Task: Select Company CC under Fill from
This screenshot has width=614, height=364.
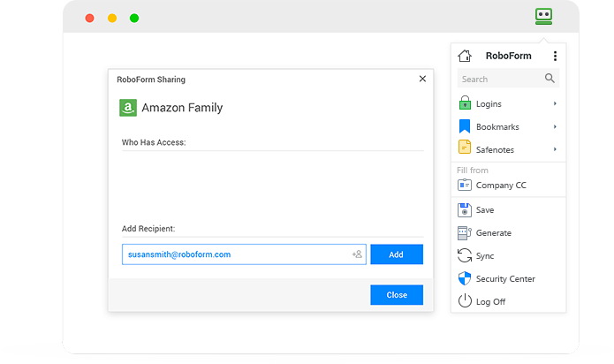Action: pos(508,186)
